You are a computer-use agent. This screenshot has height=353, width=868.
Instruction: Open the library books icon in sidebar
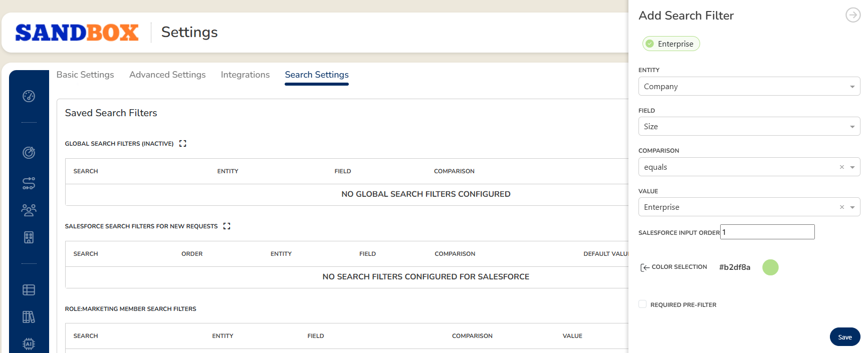(x=29, y=317)
